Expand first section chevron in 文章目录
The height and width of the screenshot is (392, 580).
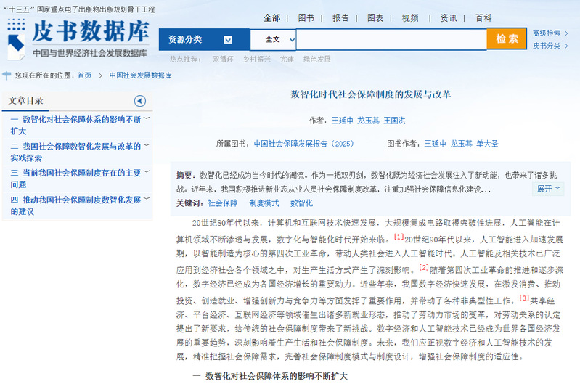(x=147, y=118)
